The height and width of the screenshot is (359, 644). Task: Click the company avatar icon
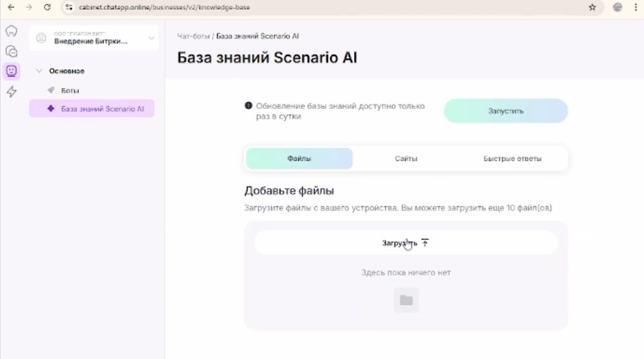[41, 39]
